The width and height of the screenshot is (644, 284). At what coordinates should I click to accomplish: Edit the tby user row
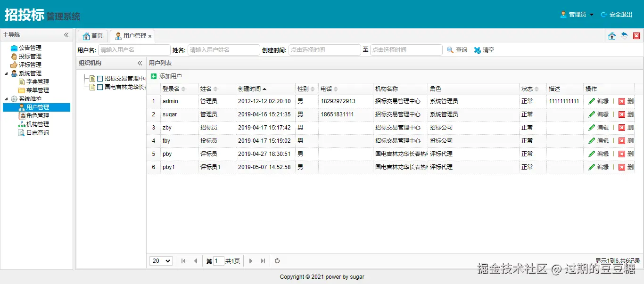coord(599,141)
